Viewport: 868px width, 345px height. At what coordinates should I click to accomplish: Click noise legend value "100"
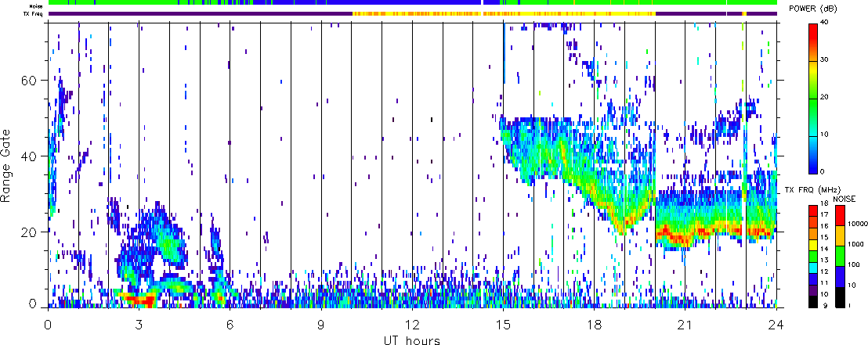[854, 265]
